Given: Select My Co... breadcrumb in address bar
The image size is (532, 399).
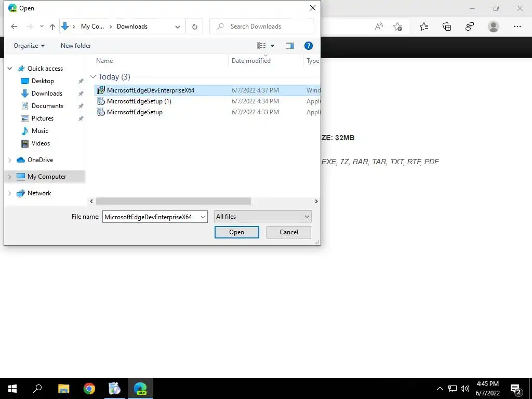Looking at the screenshot, I should click(x=92, y=26).
